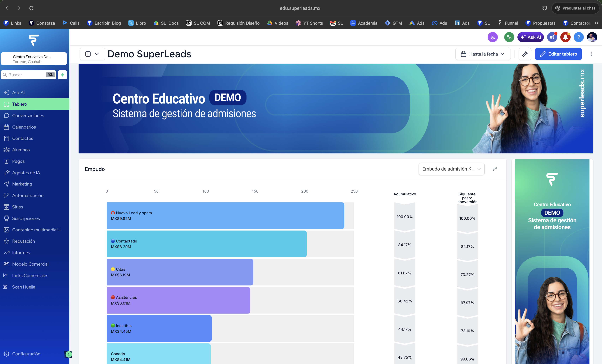Click the Centro Educativo DEMO side banner
Viewport: 602px width, 364px height.
(552, 262)
